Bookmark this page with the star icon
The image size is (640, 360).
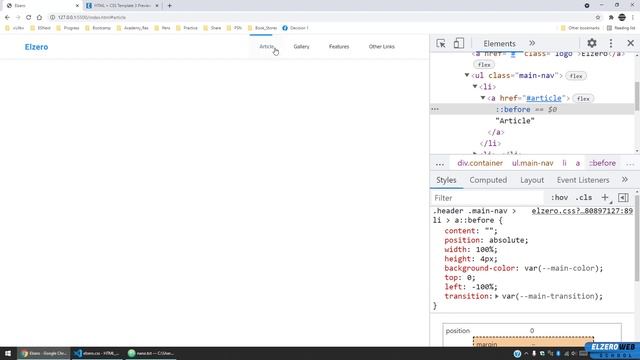pos(598,18)
